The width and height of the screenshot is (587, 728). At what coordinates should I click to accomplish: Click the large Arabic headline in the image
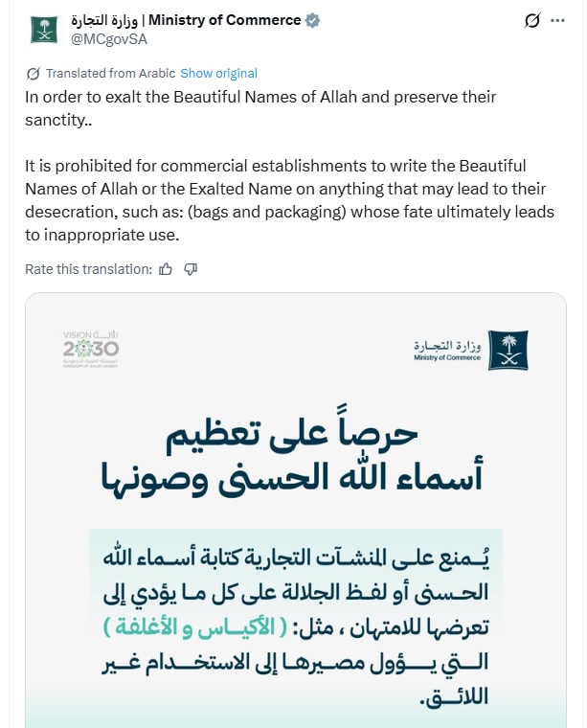tap(295, 454)
